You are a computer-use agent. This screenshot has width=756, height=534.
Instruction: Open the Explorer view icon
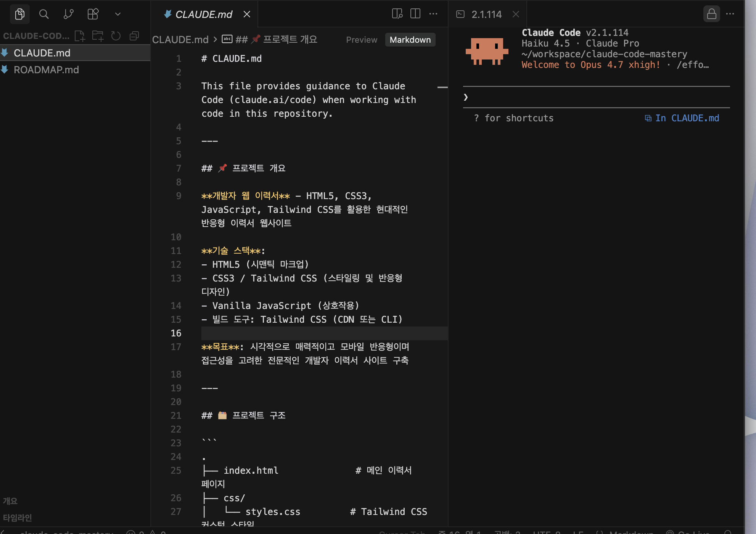click(x=19, y=14)
